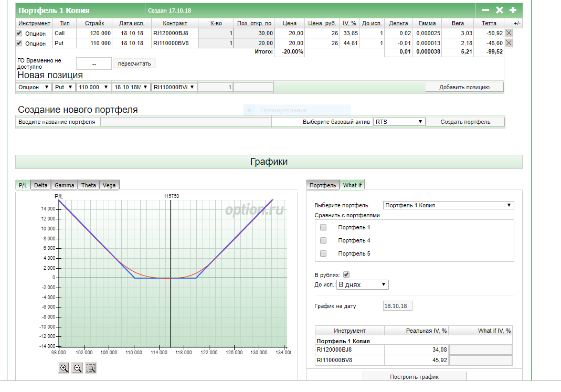This screenshot has width=561, height=392.
Task: Click What if IV field for RI120000BJ8
Action: click(x=481, y=350)
